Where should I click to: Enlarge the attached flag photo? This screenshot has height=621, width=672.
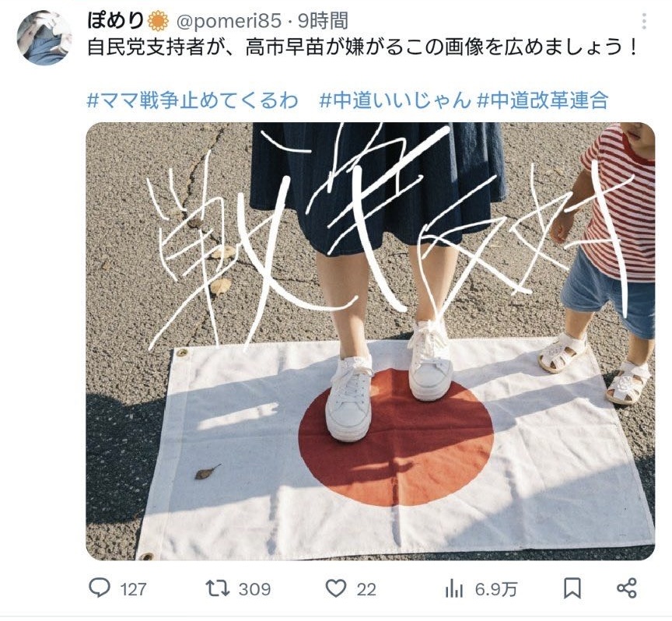click(x=370, y=342)
